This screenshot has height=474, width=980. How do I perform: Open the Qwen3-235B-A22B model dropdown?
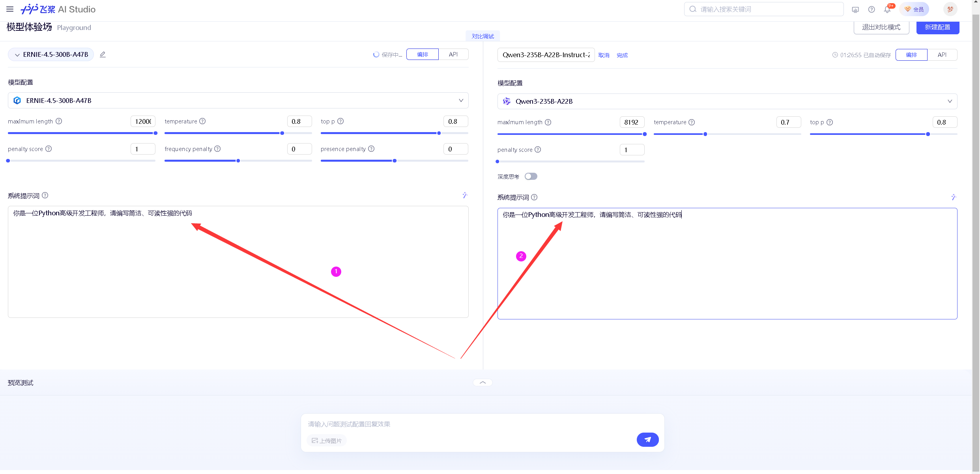(x=727, y=101)
